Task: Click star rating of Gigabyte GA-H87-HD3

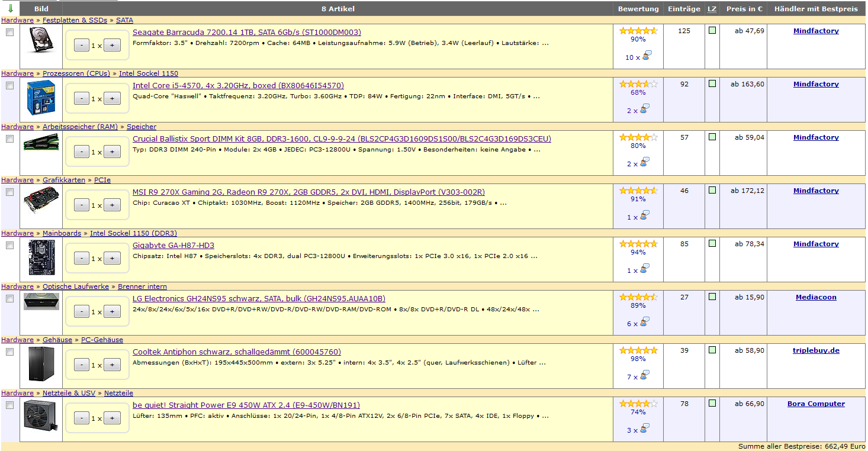Action: pyautogui.click(x=638, y=244)
